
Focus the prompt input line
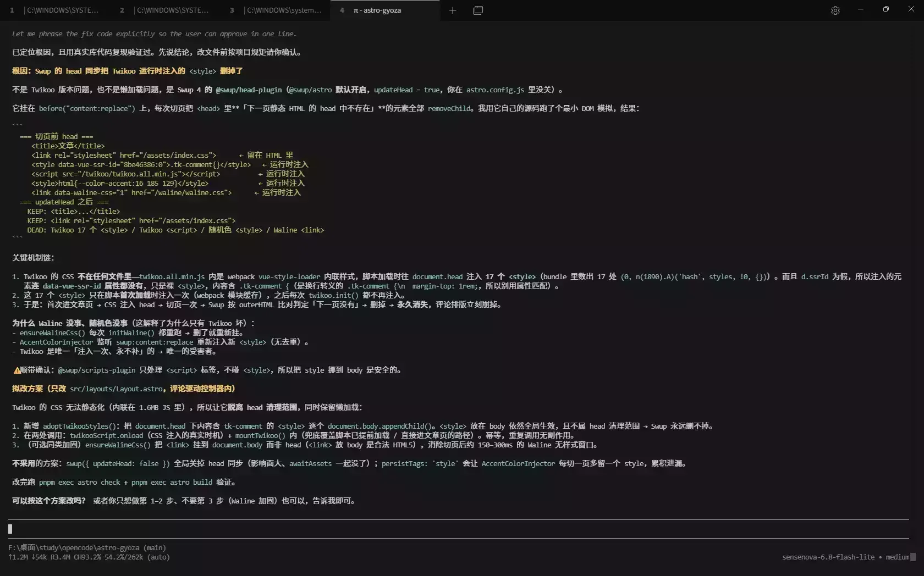tap(458, 529)
